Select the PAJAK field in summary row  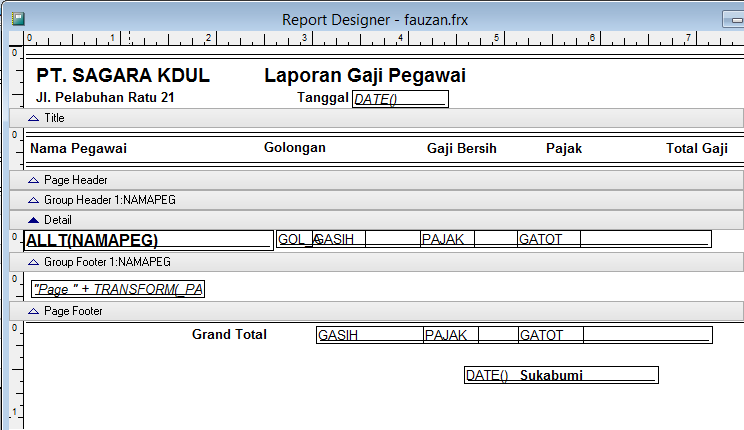(451, 335)
